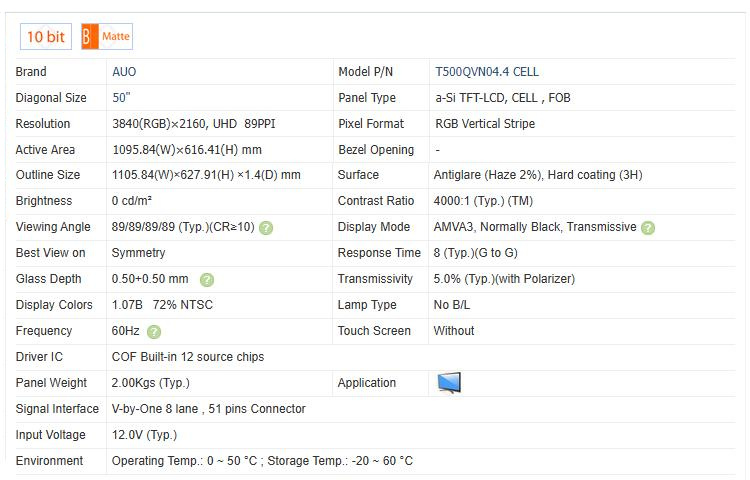
Task: Click the Antiglare surface description
Action: coord(537,175)
